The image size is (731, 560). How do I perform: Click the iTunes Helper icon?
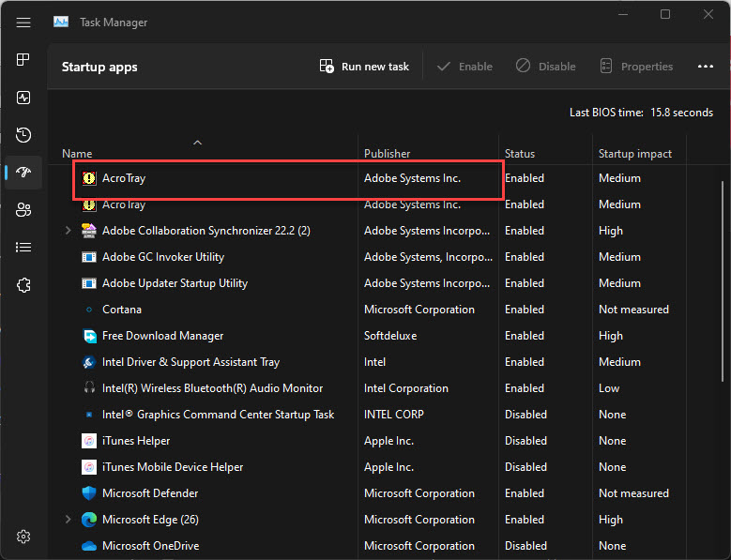tap(89, 441)
